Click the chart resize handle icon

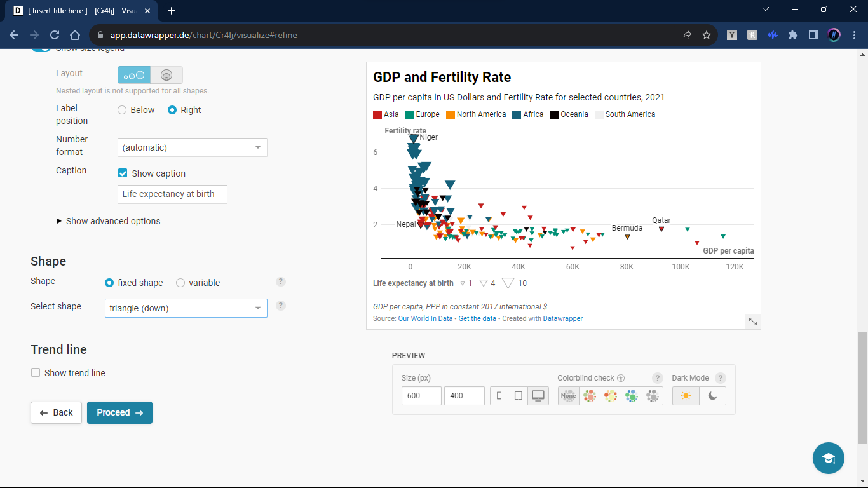point(752,322)
